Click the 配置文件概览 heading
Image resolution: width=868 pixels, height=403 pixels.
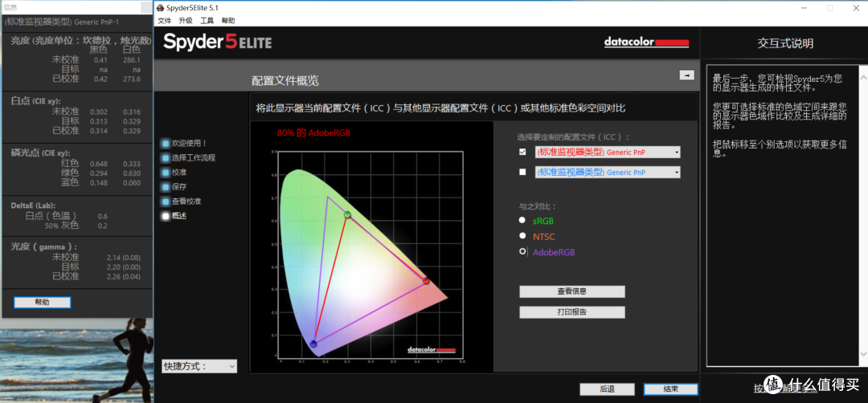(285, 81)
